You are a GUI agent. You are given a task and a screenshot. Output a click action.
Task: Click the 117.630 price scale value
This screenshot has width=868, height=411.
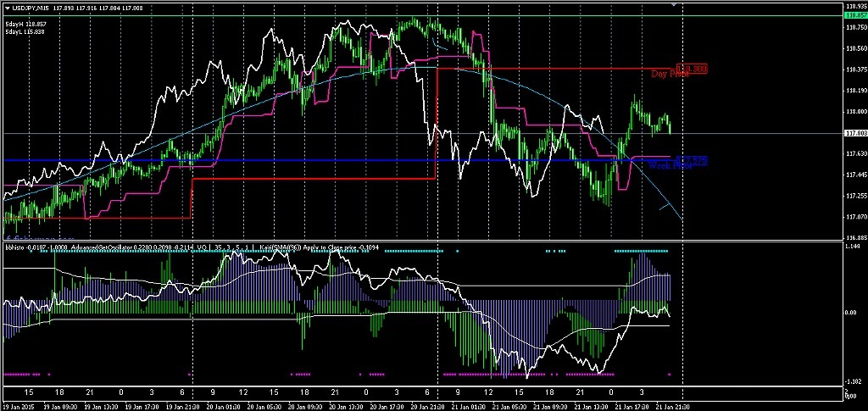(856, 153)
